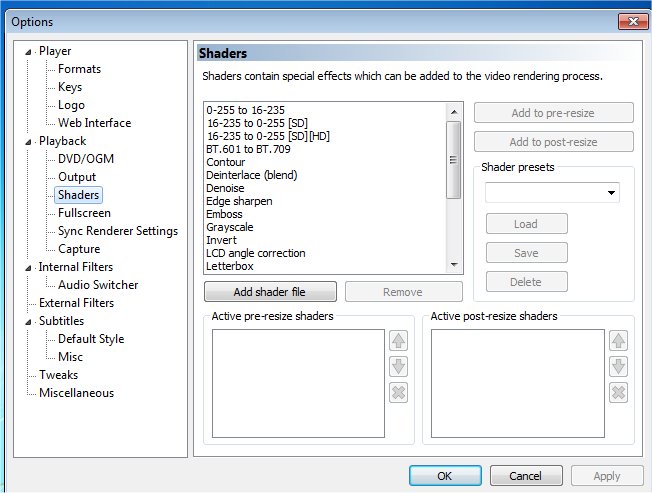The width and height of the screenshot is (652, 493).
Task: Select the Denoise shader
Action: coord(225,188)
